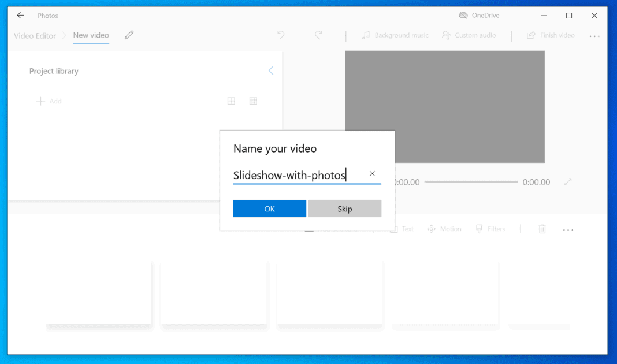Click the pencil icon to rename the project
This screenshot has width=617, height=364.
click(x=129, y=35)
